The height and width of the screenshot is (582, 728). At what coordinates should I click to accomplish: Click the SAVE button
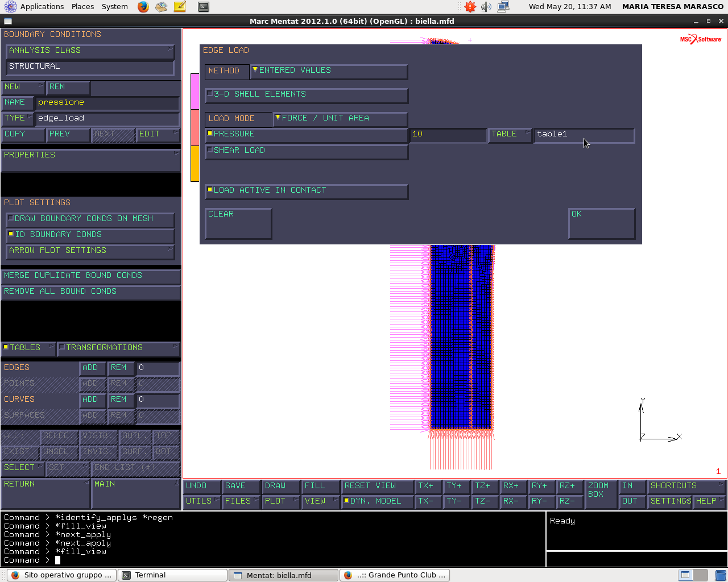[242, 486]
